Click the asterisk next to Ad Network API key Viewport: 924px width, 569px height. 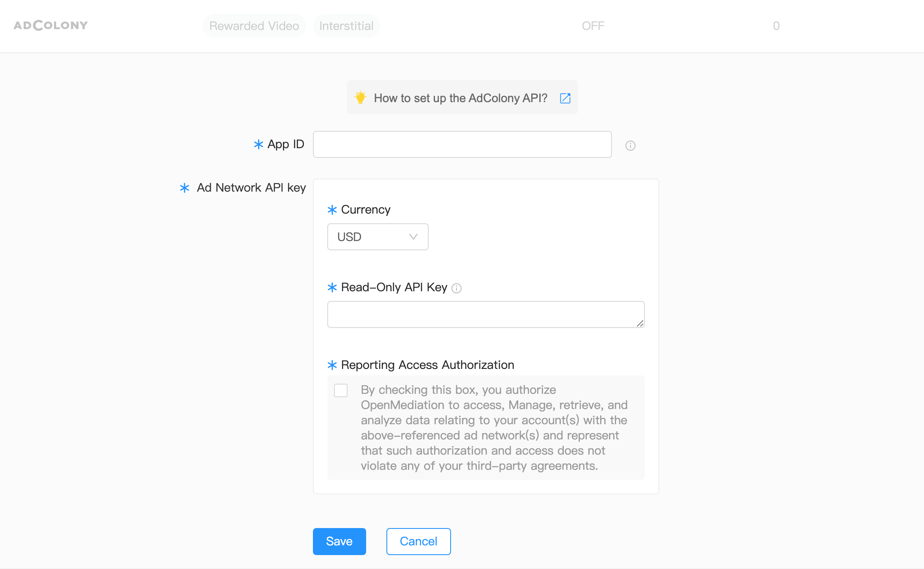tap(185, 188)
